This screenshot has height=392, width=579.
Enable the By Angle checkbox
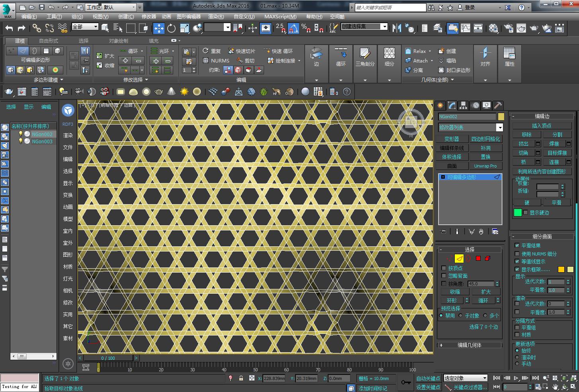444,284
